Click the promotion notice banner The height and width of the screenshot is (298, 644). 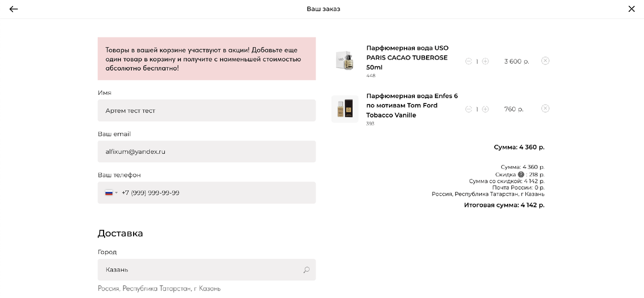(207, 59)
